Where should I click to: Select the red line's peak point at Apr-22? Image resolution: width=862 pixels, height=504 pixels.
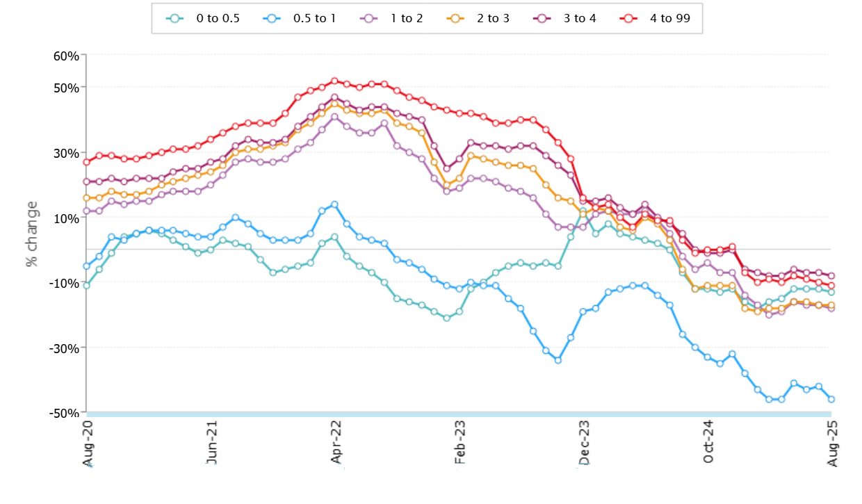(x=334, y=81)
